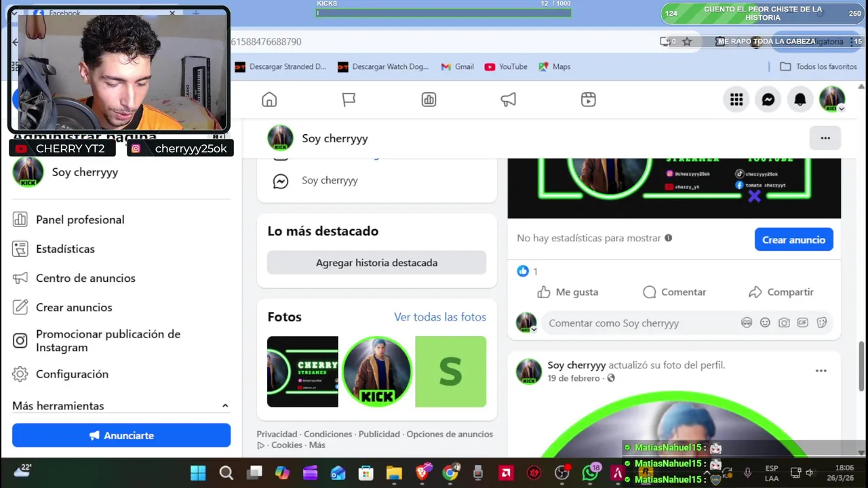Click the like reaction count icon
Viewport: 868px width, 488px height.
[x=523, y=271]
